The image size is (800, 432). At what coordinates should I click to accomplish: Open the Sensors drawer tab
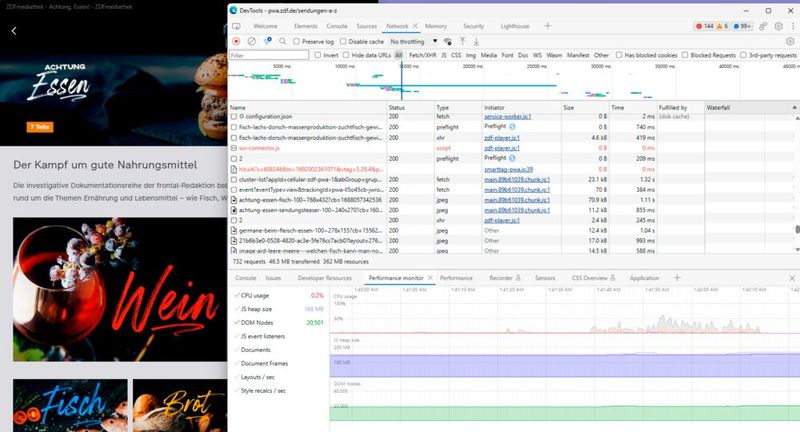545,277
